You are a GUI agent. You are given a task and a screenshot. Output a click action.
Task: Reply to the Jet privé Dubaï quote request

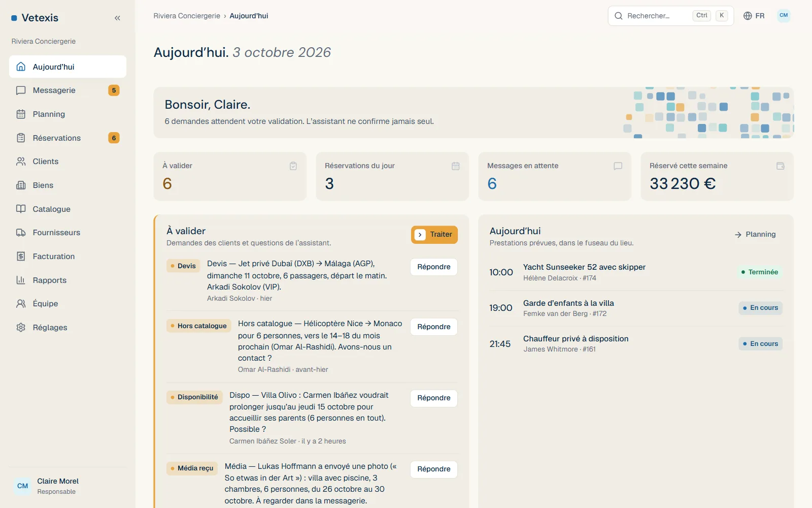pos(434,267)
